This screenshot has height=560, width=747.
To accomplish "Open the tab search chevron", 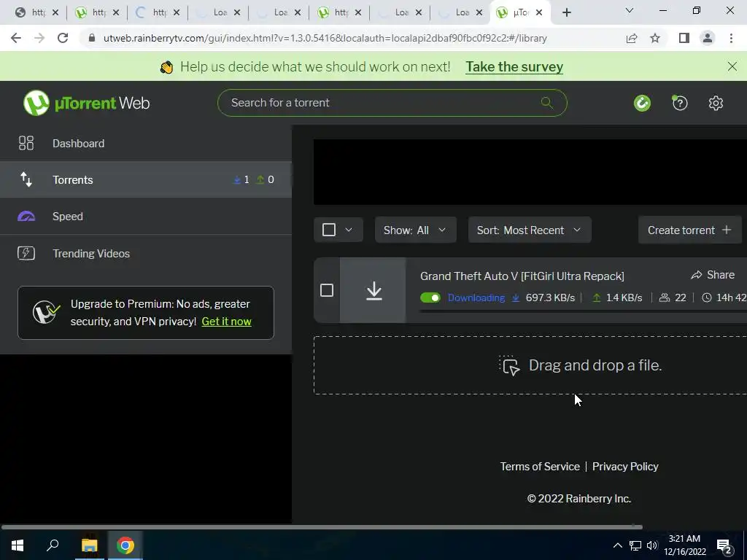I will 630,10.
